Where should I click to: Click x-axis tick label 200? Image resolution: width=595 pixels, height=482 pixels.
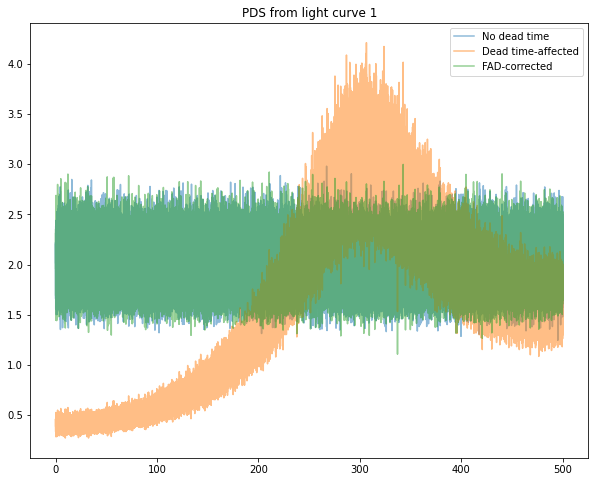pos(258,469)
